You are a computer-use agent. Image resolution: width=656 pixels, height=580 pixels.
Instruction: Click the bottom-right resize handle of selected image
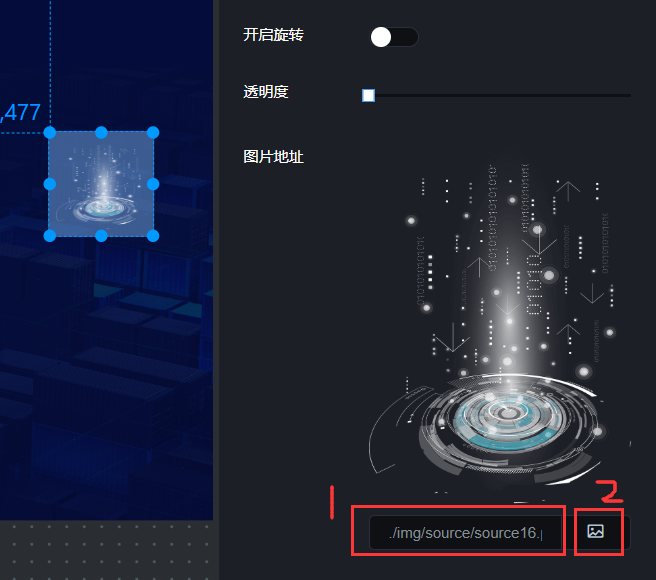[x=153, y=236]
